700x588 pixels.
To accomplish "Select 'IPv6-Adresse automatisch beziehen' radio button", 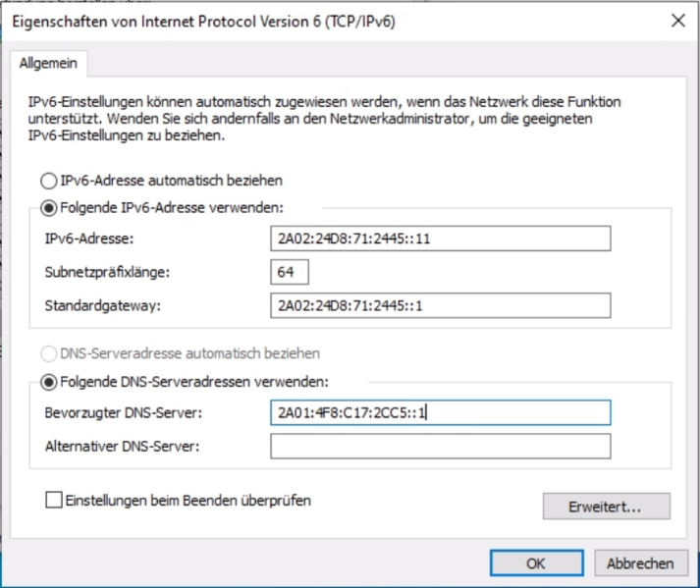I will 47,181.
